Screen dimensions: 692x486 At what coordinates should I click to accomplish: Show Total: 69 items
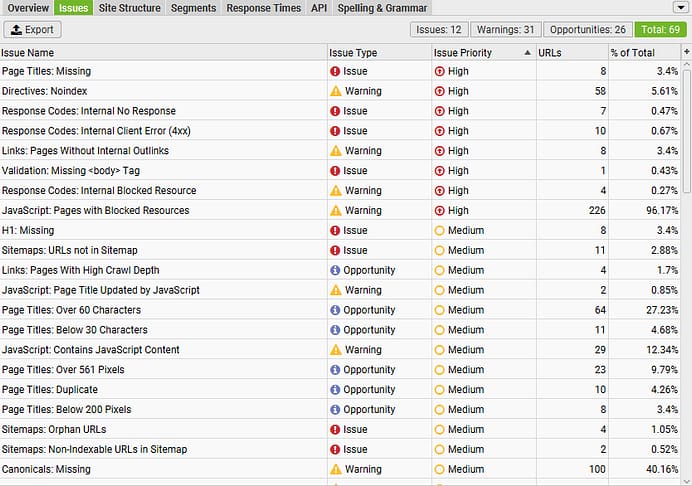tap(660, 30)
